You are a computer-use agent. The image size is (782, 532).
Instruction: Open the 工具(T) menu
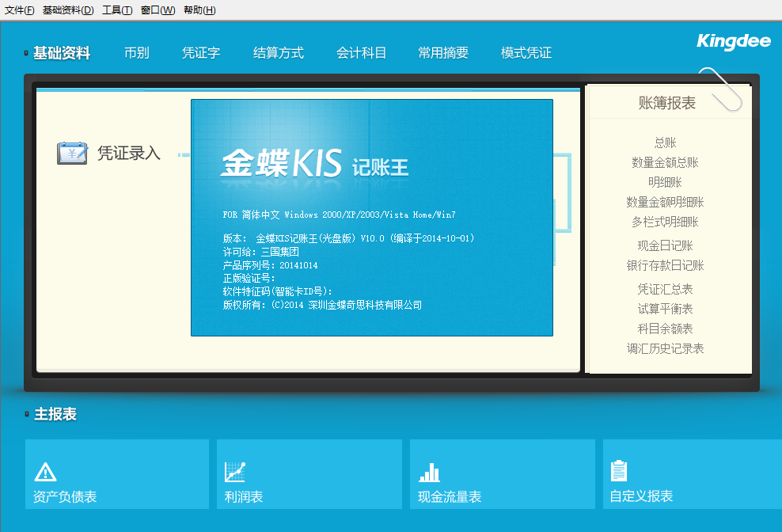pyautogui.click(x=117, y=10)
